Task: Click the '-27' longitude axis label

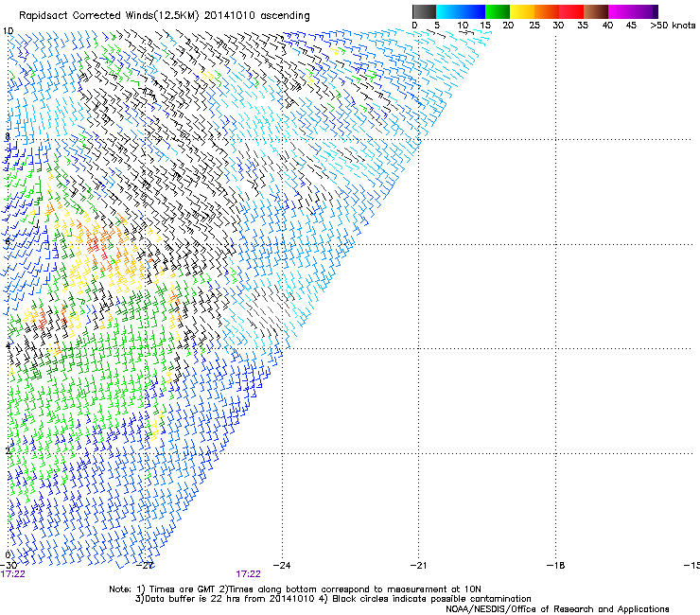Action: click(145, 565)
